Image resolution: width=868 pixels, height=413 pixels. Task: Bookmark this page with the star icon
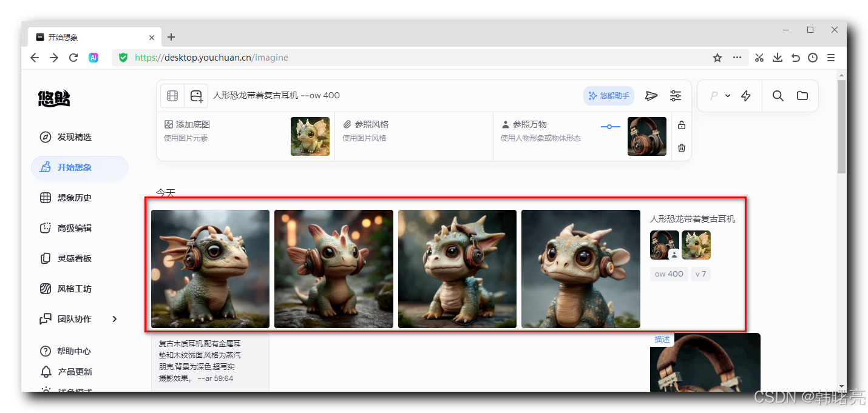coord(717,58)
